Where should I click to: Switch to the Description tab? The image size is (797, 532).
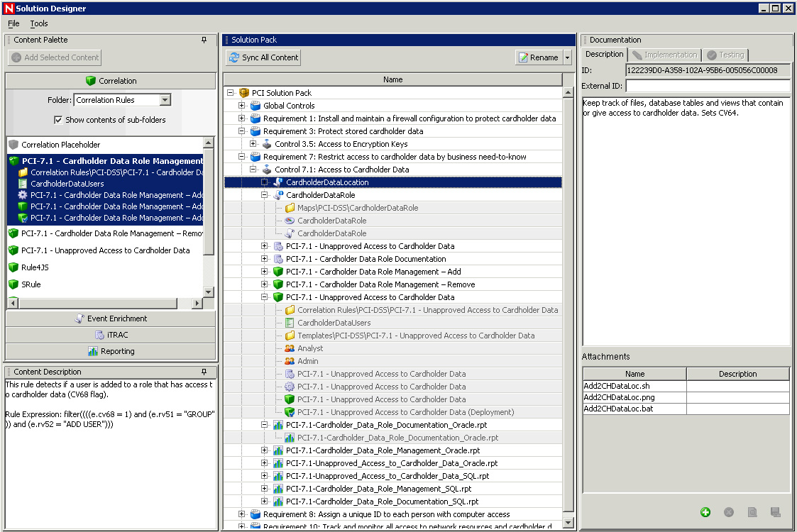tap(604, 55)
